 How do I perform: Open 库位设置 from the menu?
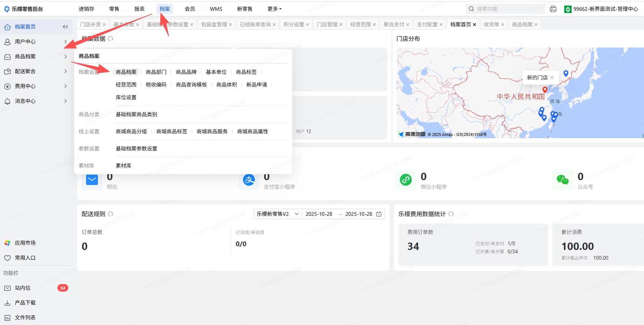click(x=126, y=97)
